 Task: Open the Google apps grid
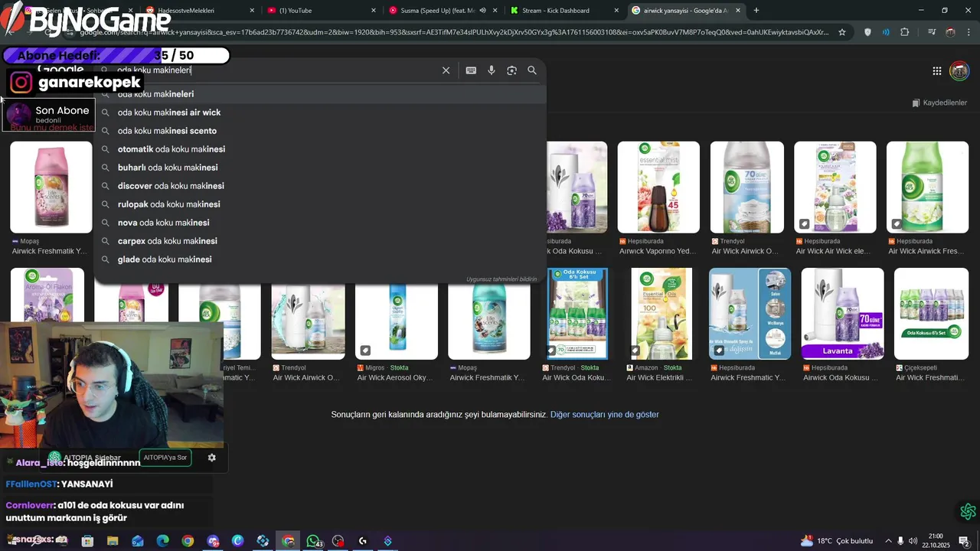coord(937,71)
